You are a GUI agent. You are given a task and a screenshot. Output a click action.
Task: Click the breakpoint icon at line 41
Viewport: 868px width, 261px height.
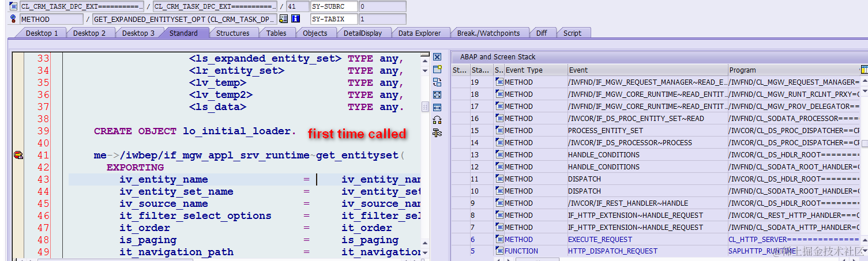click(18, 155)
